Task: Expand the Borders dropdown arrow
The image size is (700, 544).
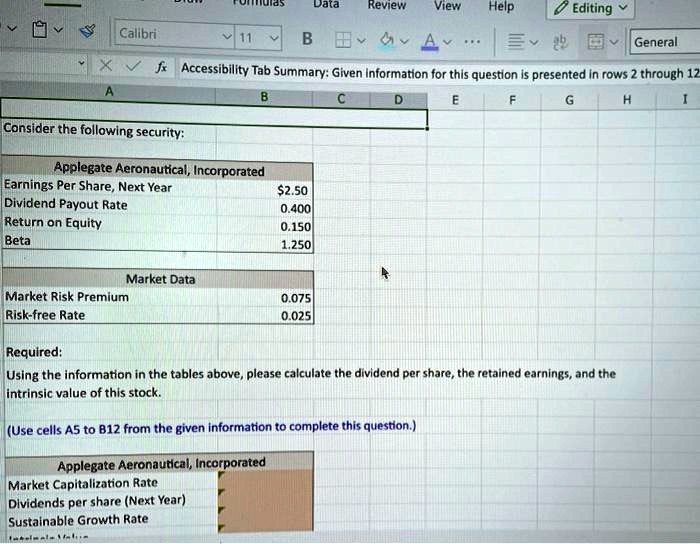Action: tap(361, 41)
